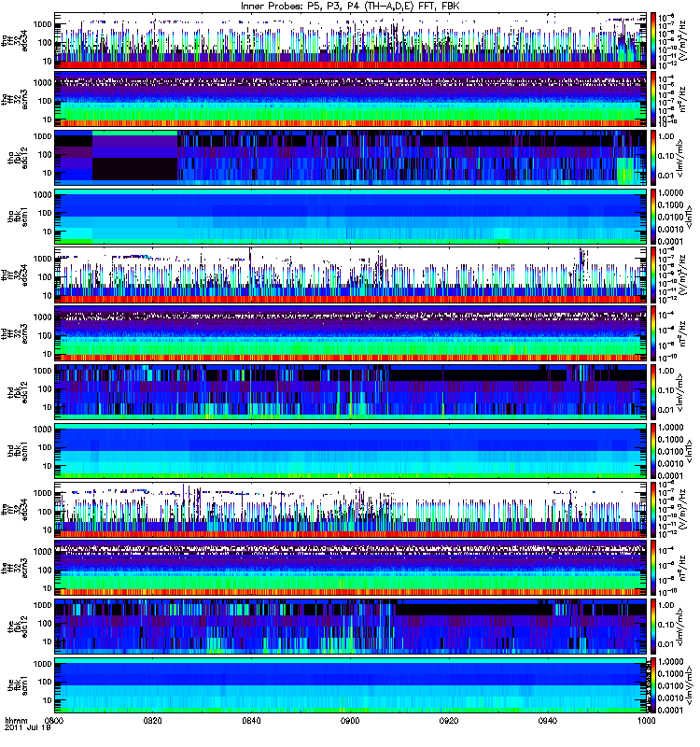Click the (V/m)²/Hz unit label beside tha edc34

(682, 40)
